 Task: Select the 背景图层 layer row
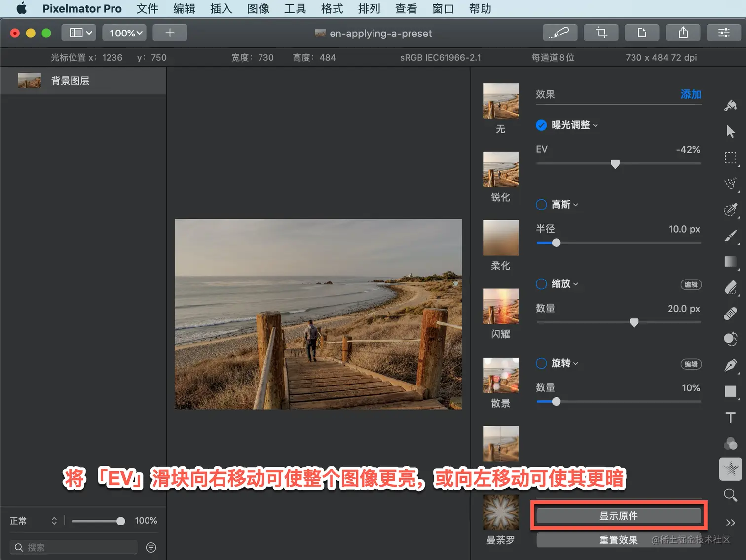point(83,81)
